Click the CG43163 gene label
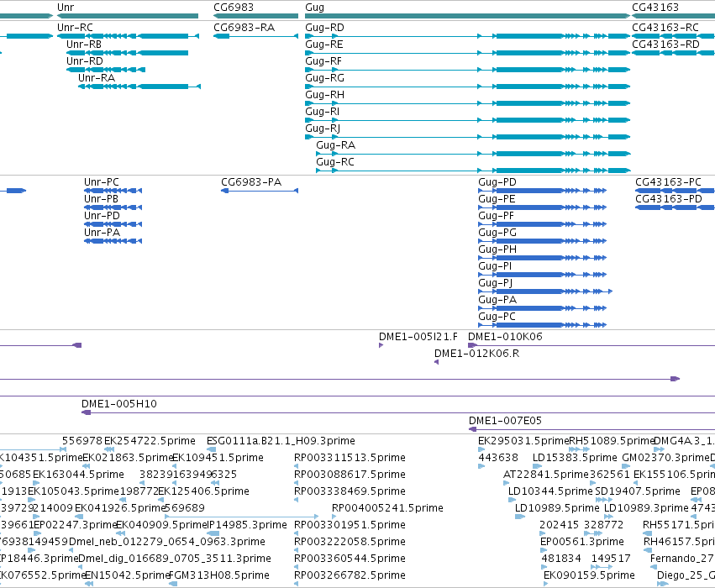The height and width of the screenshot is (588, 715). coord(655,8)
